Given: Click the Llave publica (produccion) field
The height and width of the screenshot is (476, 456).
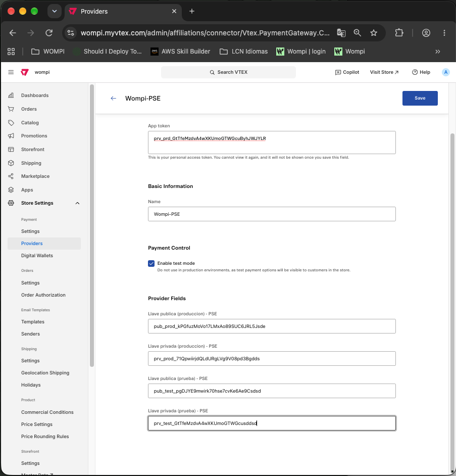Looking at the screenshot, I should 272,326.
